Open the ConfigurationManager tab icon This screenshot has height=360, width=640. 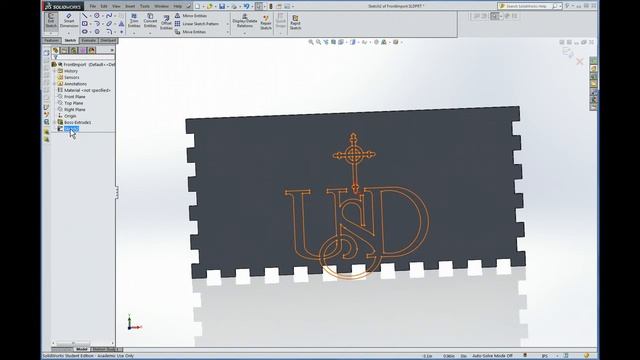(x=73, y=50)
